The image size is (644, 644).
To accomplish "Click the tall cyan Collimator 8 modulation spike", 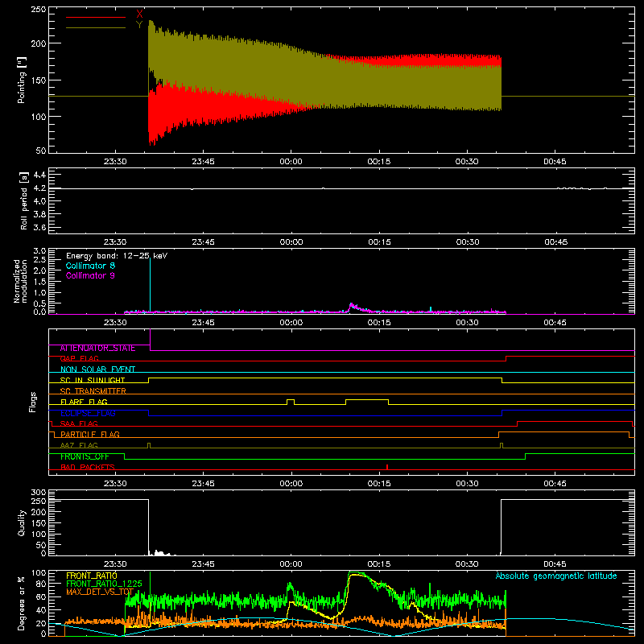I will pyautogui.click(x=150, y=284).
